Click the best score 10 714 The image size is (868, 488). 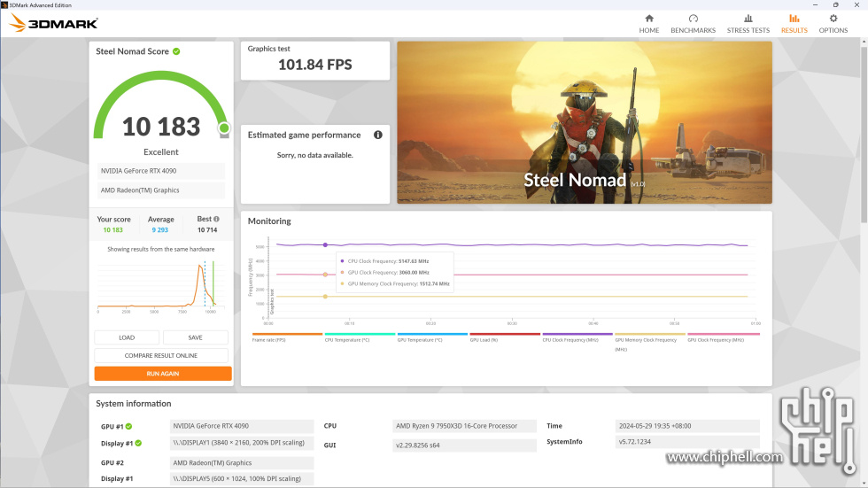[x=207, y=230]
